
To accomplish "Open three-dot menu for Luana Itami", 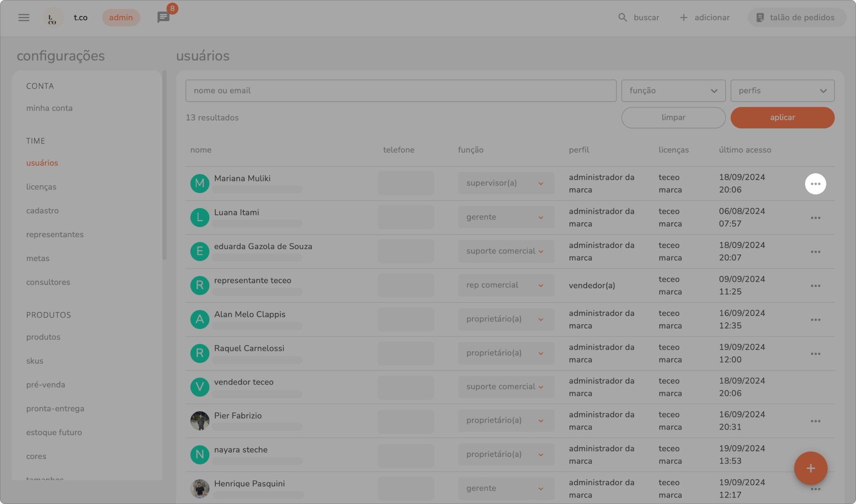I will [x=815, y=218].
